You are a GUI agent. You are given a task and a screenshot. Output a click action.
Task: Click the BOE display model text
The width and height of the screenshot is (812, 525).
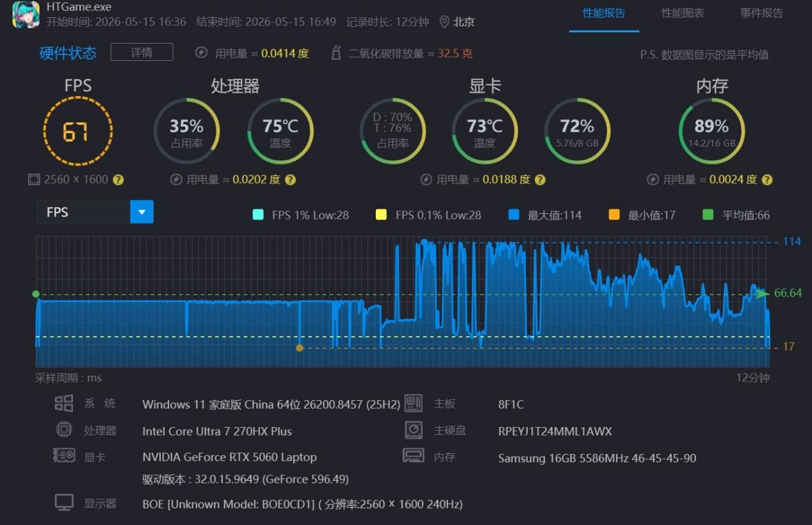pos(302,505)
